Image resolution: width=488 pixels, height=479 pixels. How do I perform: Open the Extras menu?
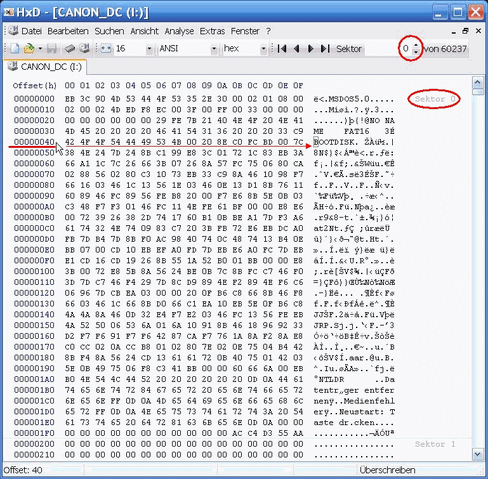212,31
